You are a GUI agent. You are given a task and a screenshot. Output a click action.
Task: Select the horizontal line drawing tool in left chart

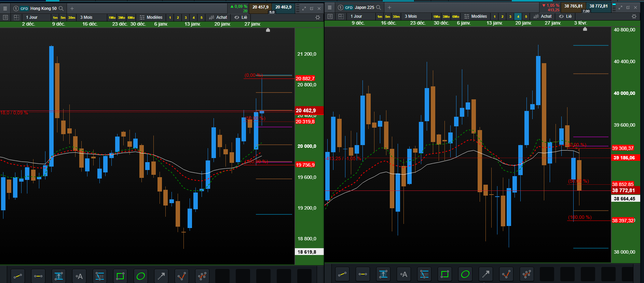pyautogui.click(x=38, y=276)
